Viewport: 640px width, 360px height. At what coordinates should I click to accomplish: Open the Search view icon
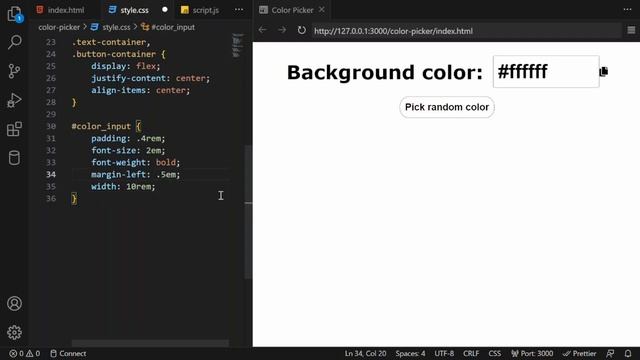tap(14, 42)
